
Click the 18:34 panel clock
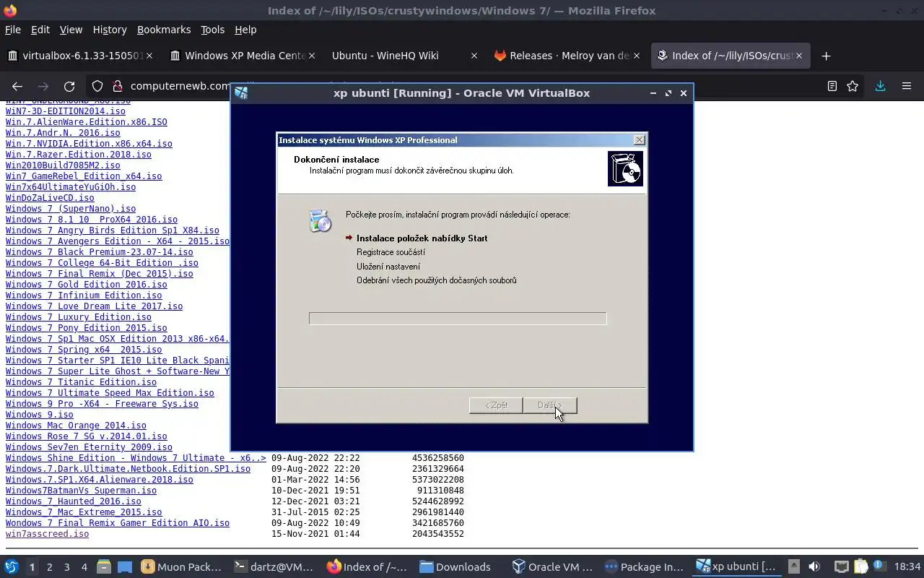[907, 567]
